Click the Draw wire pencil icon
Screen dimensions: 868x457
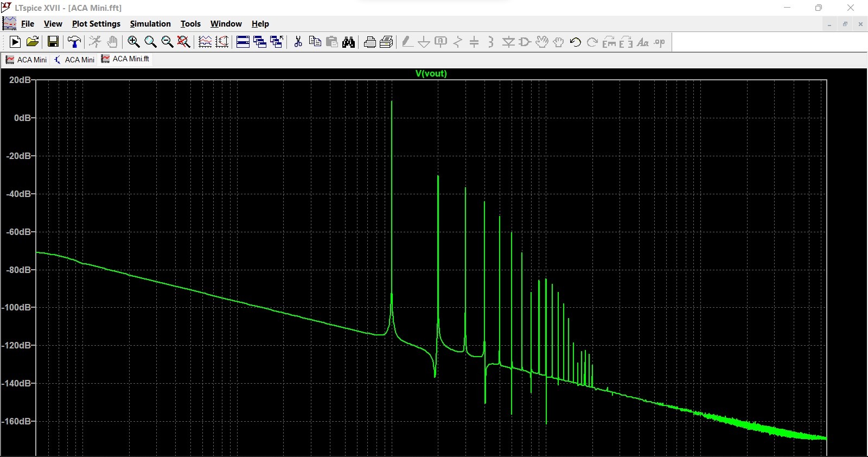[407, 42]
